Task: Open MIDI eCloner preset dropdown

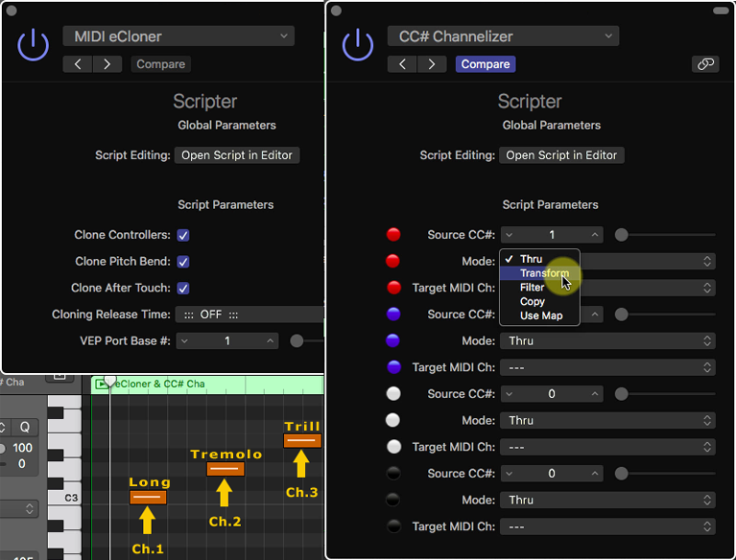Action: pyautogui.click(x=178, y=36)
